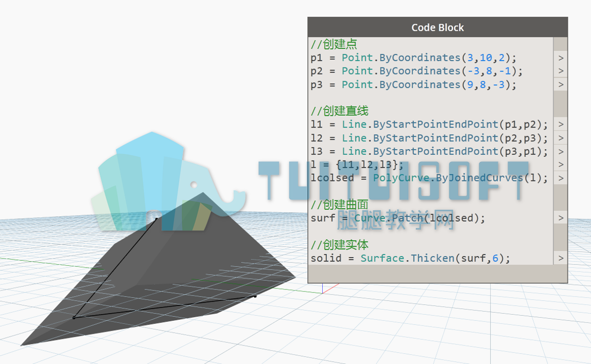Screen dimensions: 591x364
Task: Click code line l1 = Line.ByStartPointEndPoint(p1,p2)
Action: [429, 124]
